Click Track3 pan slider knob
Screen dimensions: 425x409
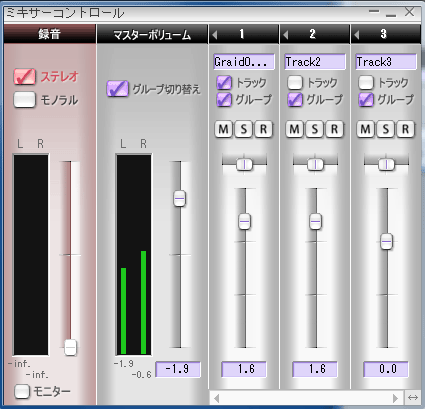386,164
